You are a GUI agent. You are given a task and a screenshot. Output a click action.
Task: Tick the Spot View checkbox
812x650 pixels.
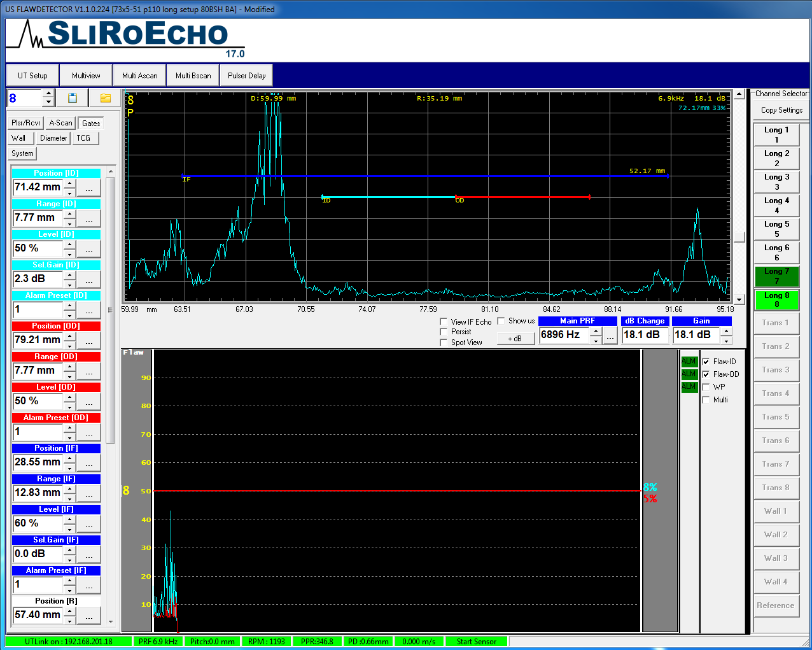click(x=444, y=343)
